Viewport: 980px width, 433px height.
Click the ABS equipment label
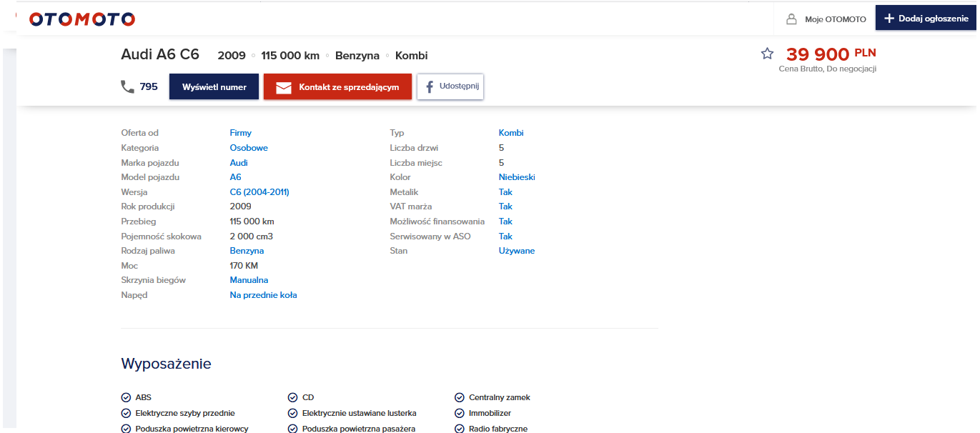(x=143, y=397)
